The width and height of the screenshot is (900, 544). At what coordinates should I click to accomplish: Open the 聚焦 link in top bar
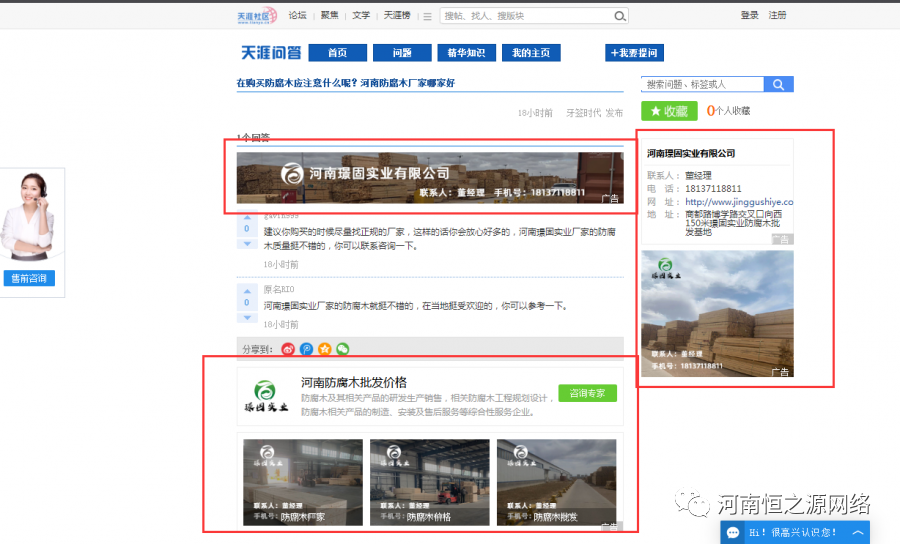[x=329, y=15]
